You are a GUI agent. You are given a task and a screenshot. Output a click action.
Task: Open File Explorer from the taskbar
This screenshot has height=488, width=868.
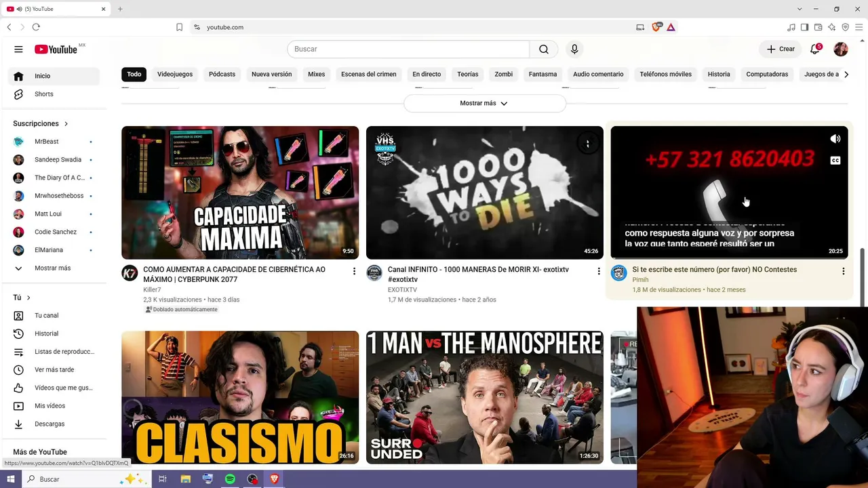[185, 479]
